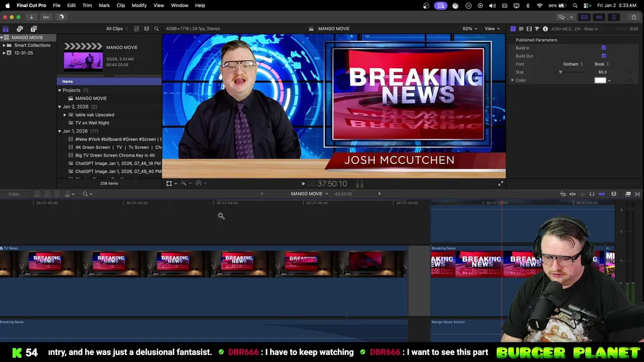Open the Clip menu
The image size is (644, 362).
tap(121, 6)
